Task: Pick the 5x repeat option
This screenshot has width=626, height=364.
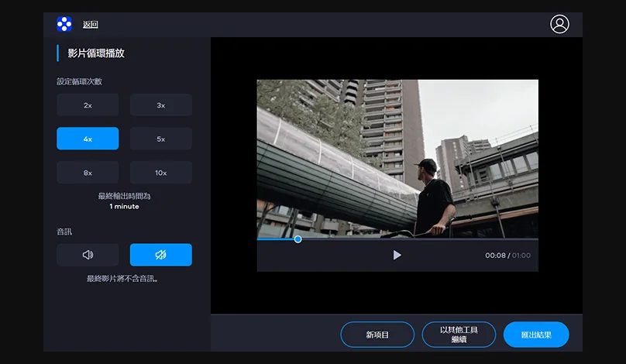Action: point(160,139)
